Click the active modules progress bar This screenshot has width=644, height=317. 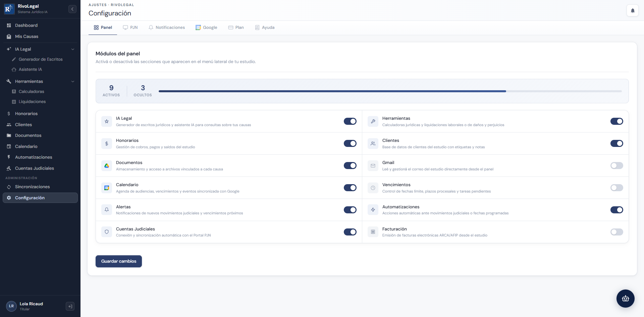point(390,91)
